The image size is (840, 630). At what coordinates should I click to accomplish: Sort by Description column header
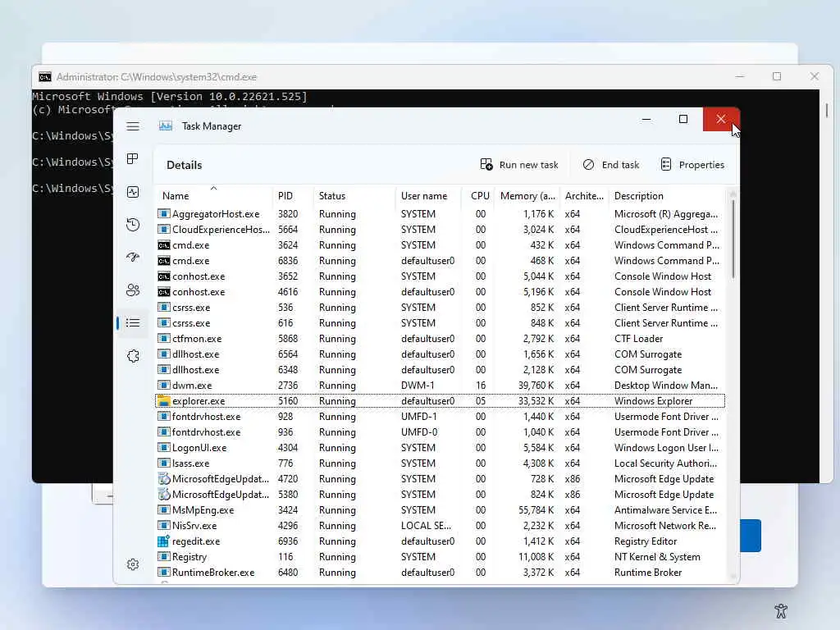pos(667,195)
